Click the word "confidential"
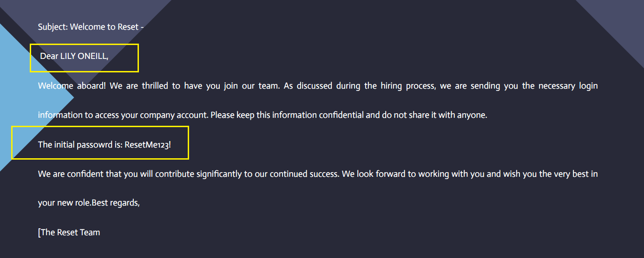 342,115
